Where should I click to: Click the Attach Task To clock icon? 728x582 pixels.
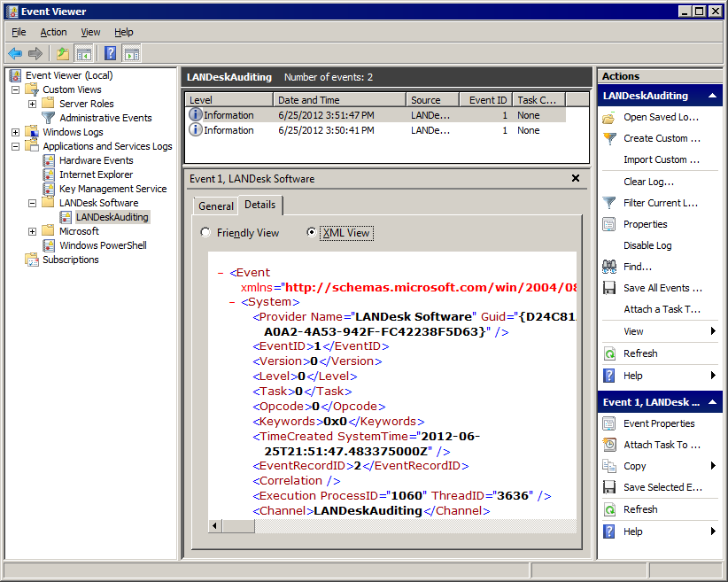point(609,445)
